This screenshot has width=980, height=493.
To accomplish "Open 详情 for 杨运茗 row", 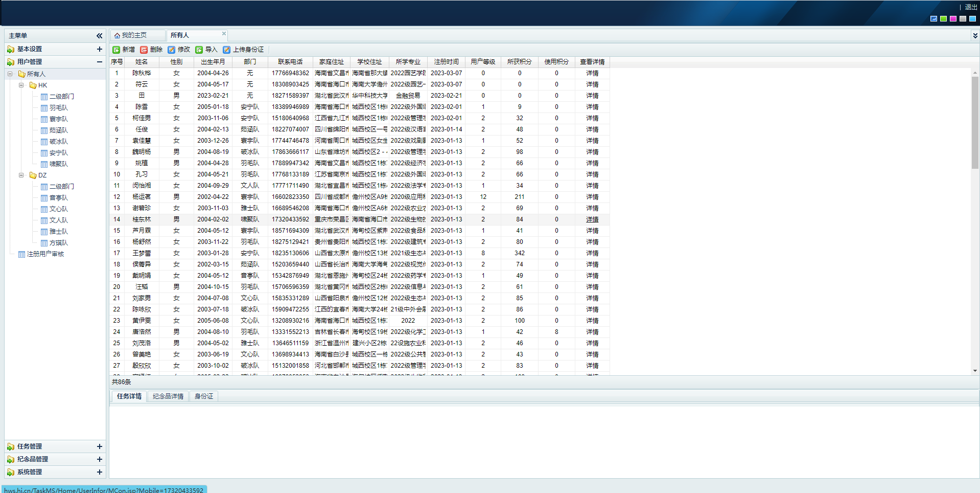I will (x=592, y=197).
